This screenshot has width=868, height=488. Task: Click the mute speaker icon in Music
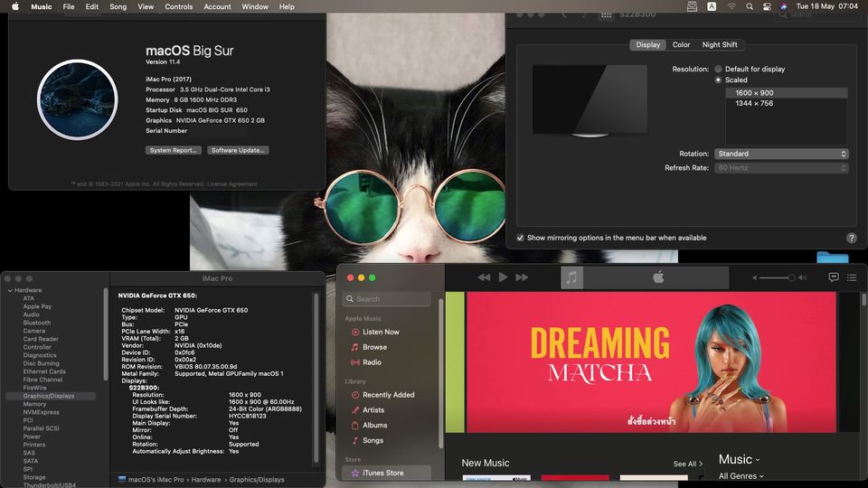click(x=754, y=277)
